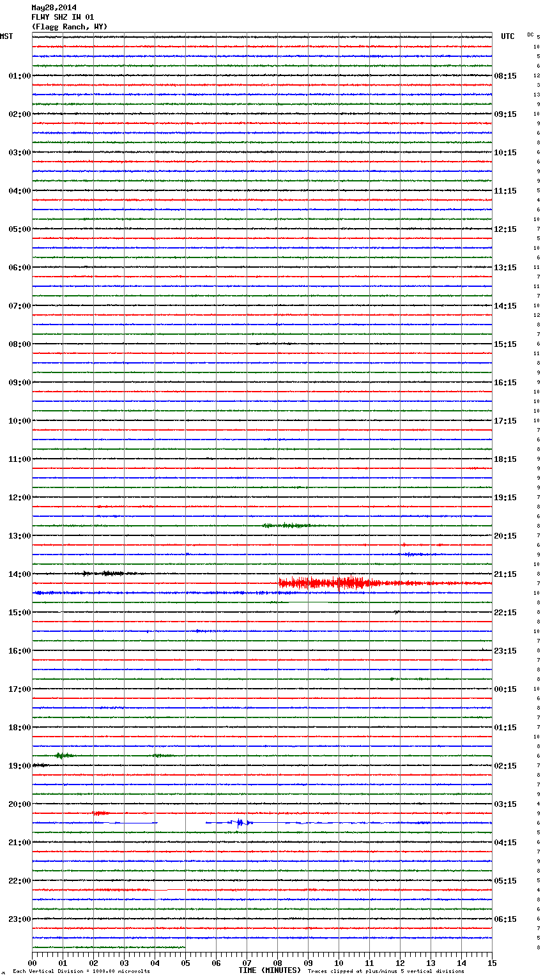Select the 10:00 MST time label
This screenshot has height=980, width=543.
pyautogui.click(x=20, y=421)
